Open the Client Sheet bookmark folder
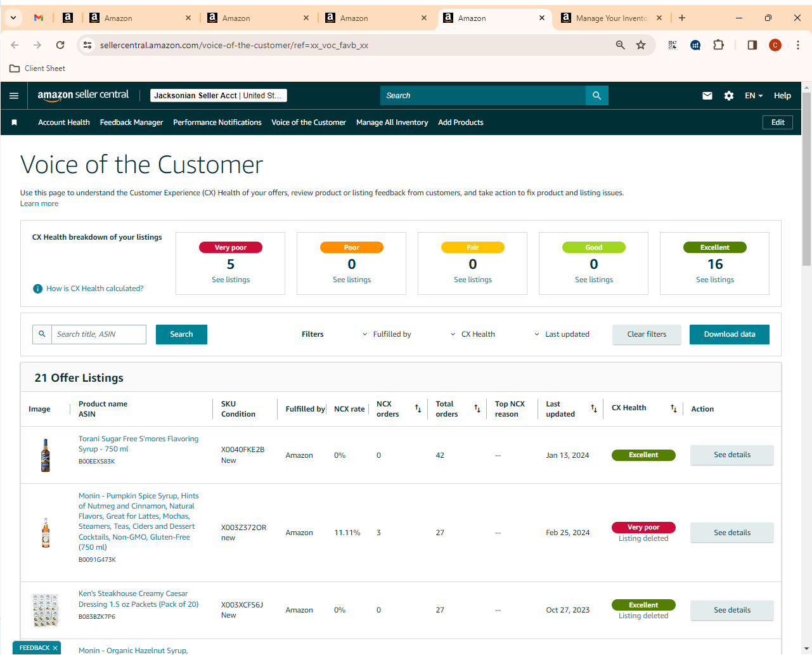The width and height of the screenshot is (812, 655). (37, 68)
